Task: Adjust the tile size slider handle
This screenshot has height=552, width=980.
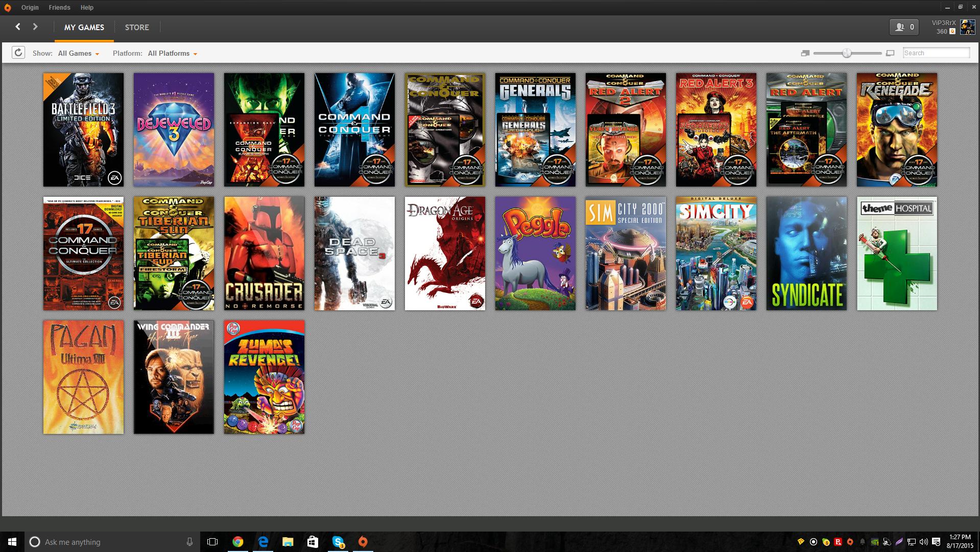Action: (x=847, y=53)
